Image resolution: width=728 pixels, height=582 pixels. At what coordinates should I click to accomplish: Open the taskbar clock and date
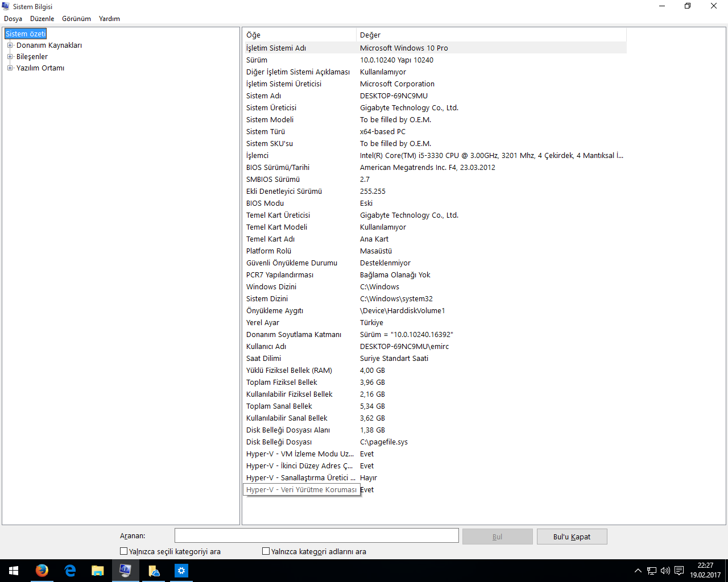[705, 571]
